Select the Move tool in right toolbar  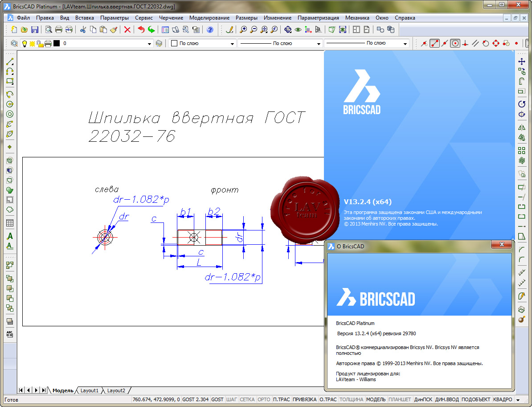pos(522,62)
